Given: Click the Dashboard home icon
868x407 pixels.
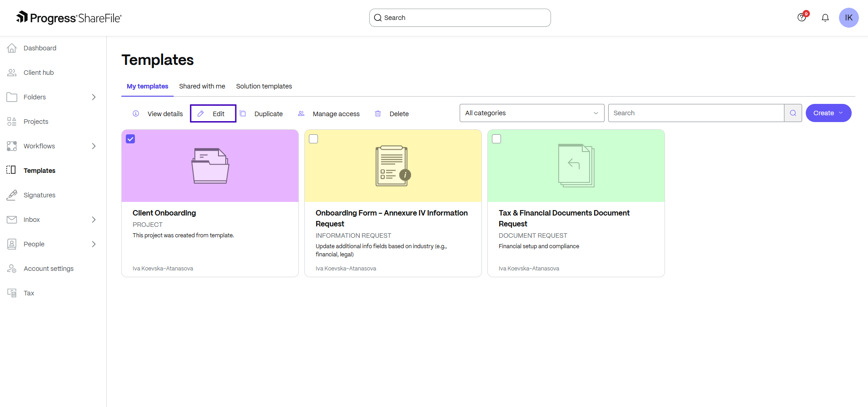Looking at the screenshot, I should [x=12, y=48].
